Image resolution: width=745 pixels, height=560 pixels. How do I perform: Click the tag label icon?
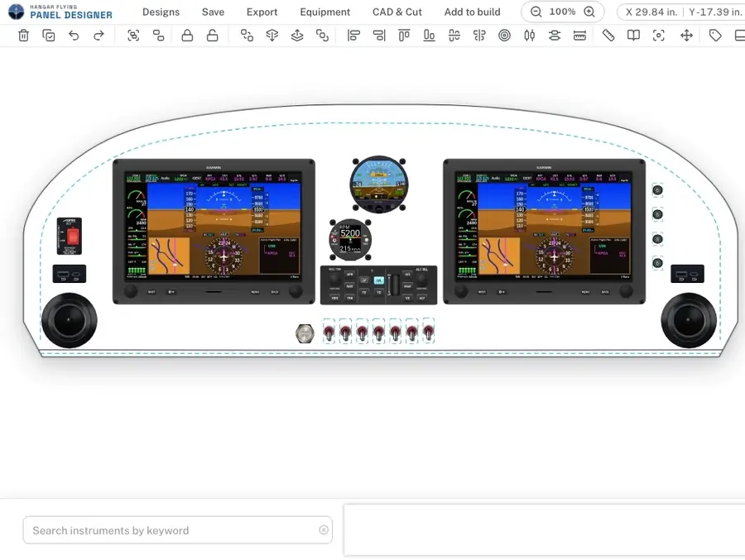pos(715,36)
